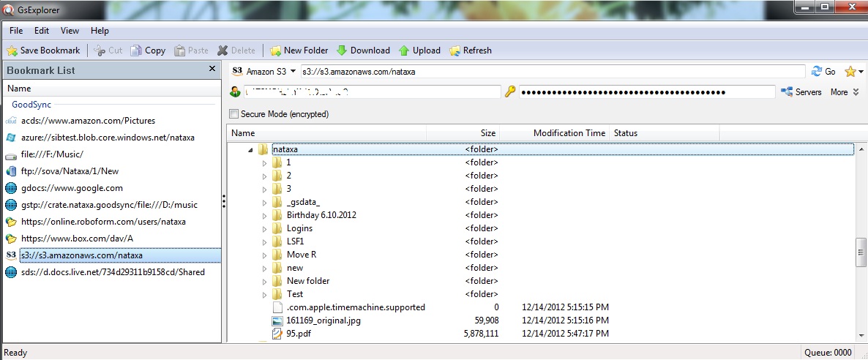Click the New Folder toolbar icon
The width and height of the screenshot is (868, 360).
(276, 50)
